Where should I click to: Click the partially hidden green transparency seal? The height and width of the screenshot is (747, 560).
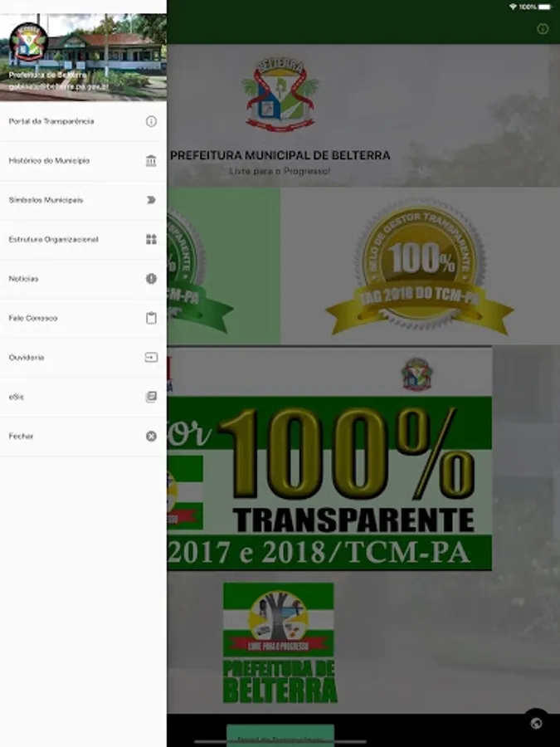tap(200, 271)
